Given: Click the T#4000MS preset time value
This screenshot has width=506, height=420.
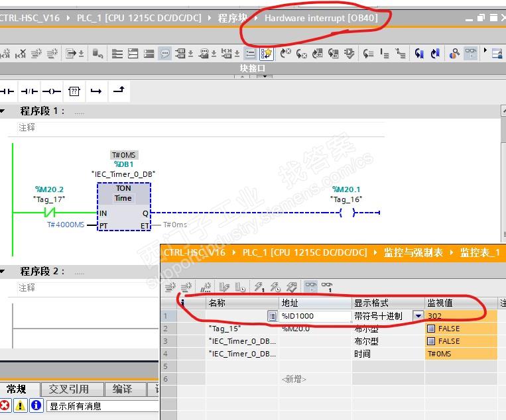Looking at the screenshot, I should (x=66, y=225).
